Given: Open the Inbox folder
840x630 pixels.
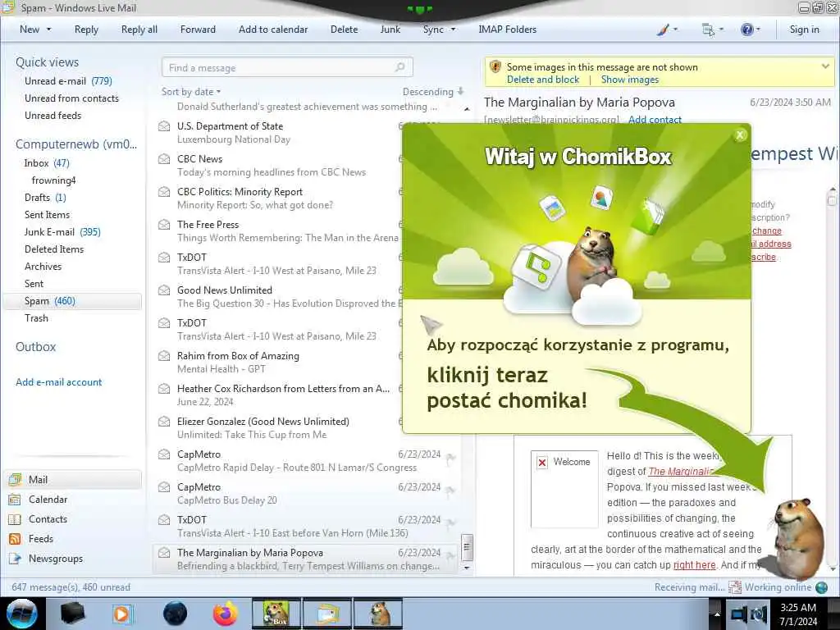Looking at the screenshot, I should [47, 163].
